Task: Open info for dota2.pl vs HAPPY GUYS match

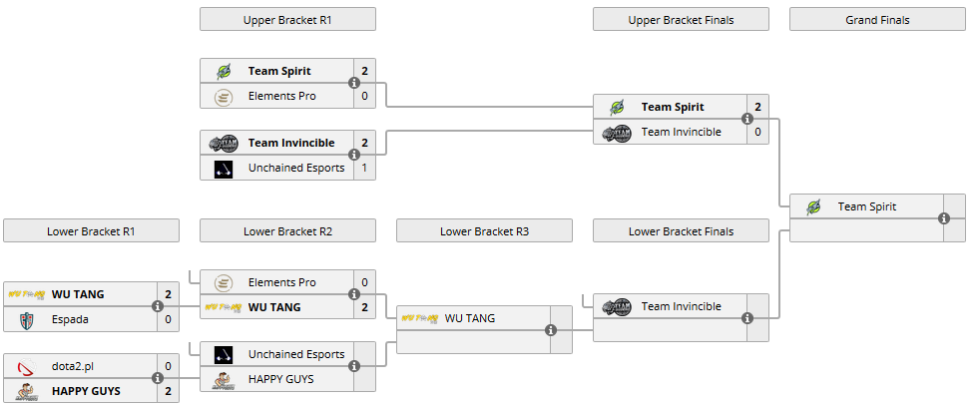Action: coord(158,378)
